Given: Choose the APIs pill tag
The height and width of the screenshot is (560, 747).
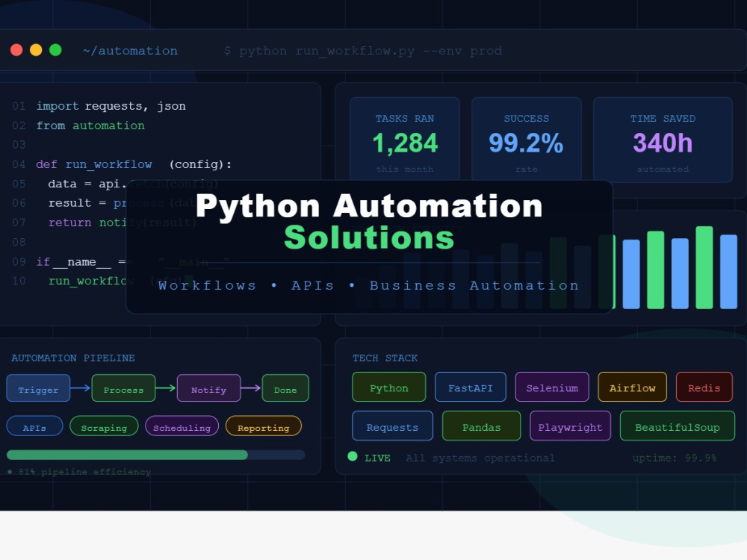Looking at the screenshot, I should coord(34,426).
